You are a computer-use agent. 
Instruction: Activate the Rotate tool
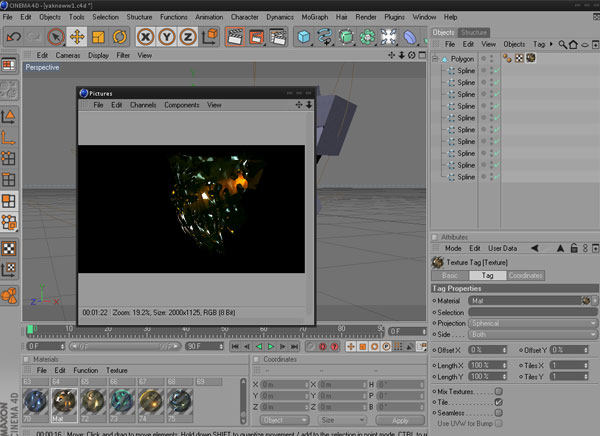coord(119,37)
